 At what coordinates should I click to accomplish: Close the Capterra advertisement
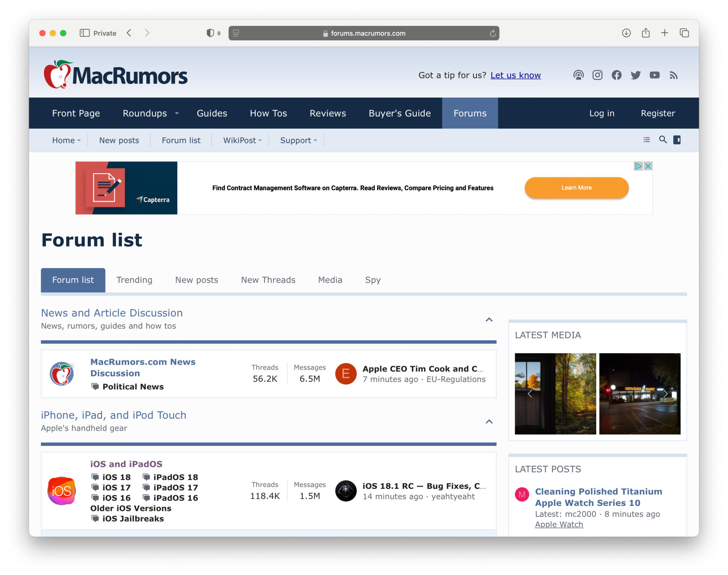[648, 166]
